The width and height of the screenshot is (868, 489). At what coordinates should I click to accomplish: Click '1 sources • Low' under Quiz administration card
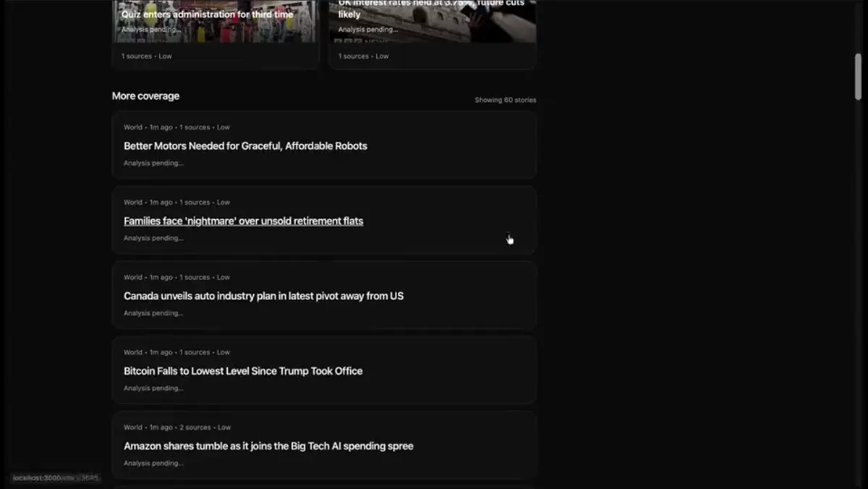(x=147, y=56)
